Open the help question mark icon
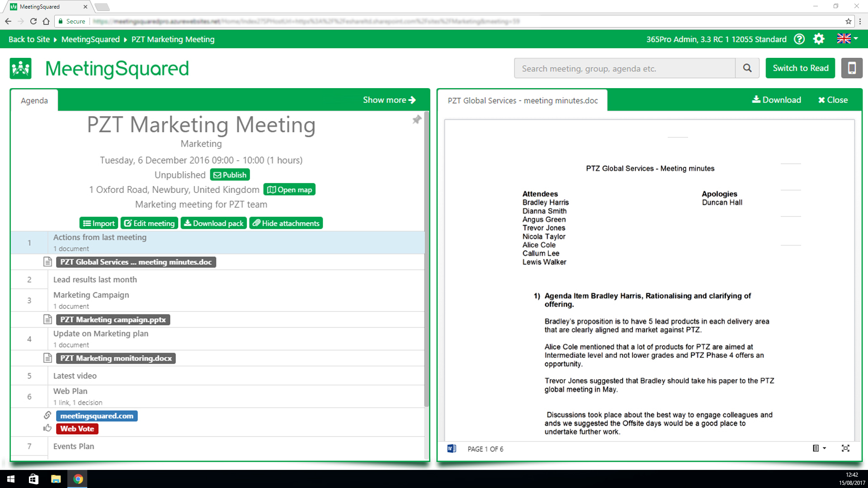The height and width of the screenshot is (488, 868). 799,39
